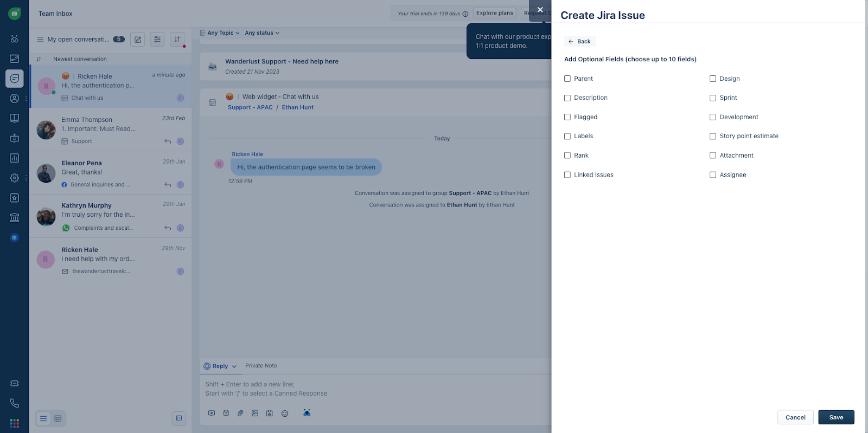The image size is (868, 433).
Task: Check the Description field checkbox
Action: pyautogui.click(x=567, y=98)
